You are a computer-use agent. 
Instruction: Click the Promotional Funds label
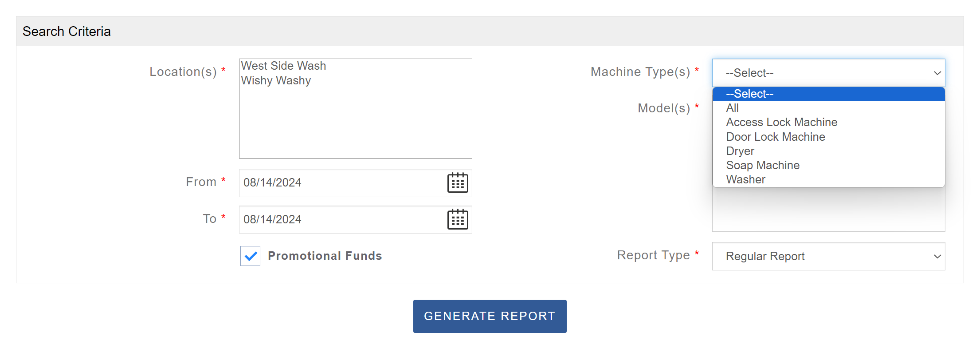pyautogui.click(x=325, y=256)
